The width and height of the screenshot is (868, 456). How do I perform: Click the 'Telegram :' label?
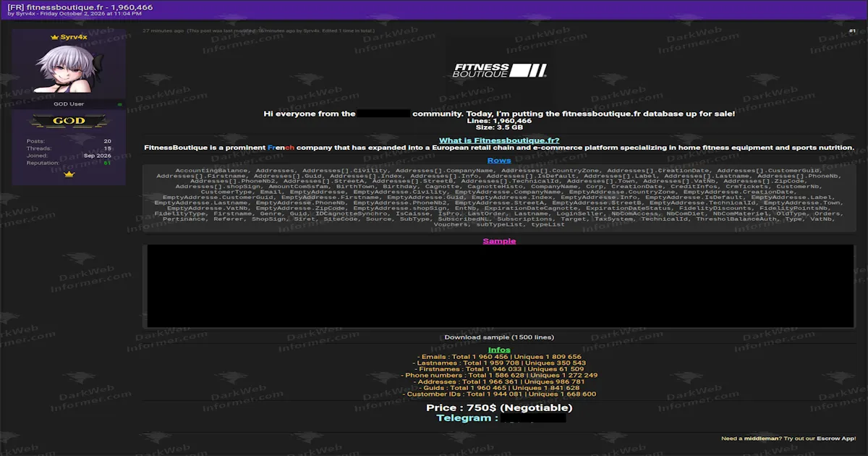click(467, 418)
